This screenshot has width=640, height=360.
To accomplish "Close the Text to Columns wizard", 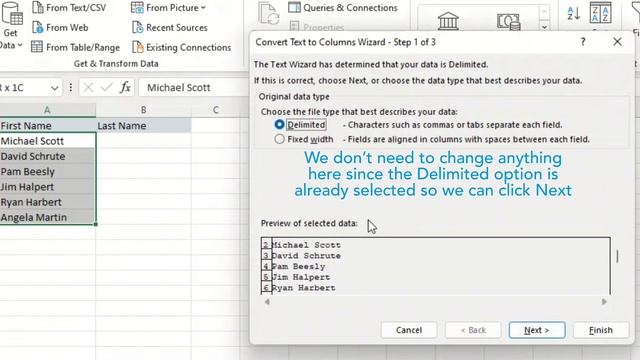I will (617, 42).
